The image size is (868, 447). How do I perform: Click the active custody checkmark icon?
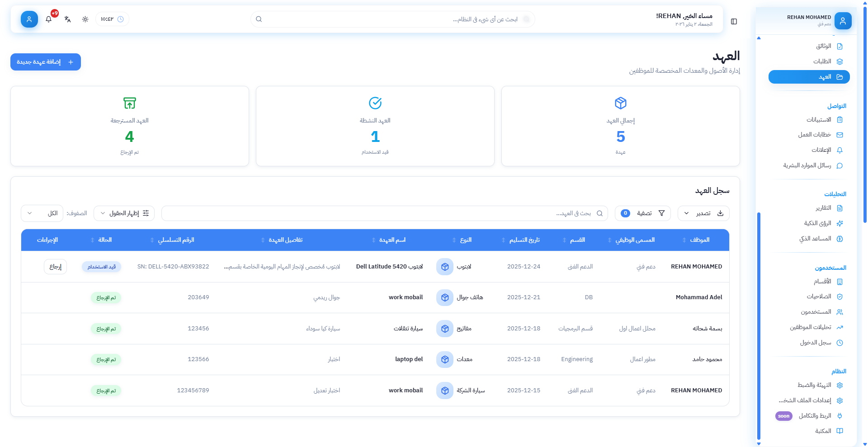(375, 103)
